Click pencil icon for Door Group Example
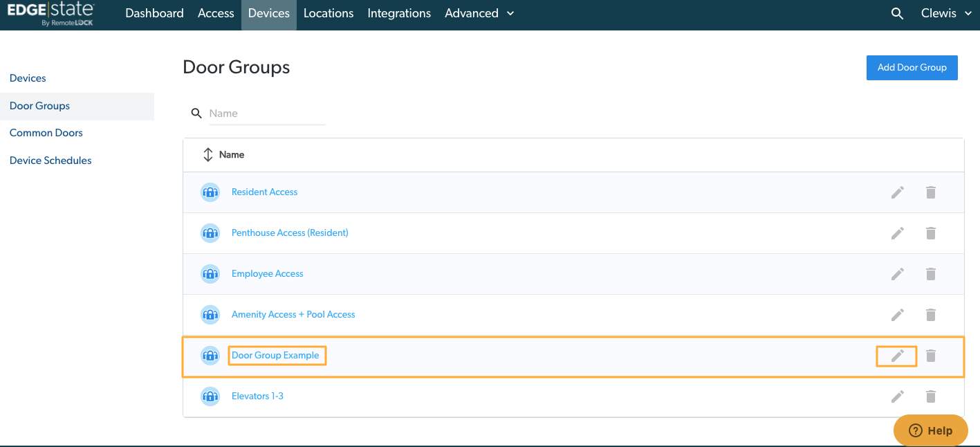 pyautogui.click(x=898, y=356)
